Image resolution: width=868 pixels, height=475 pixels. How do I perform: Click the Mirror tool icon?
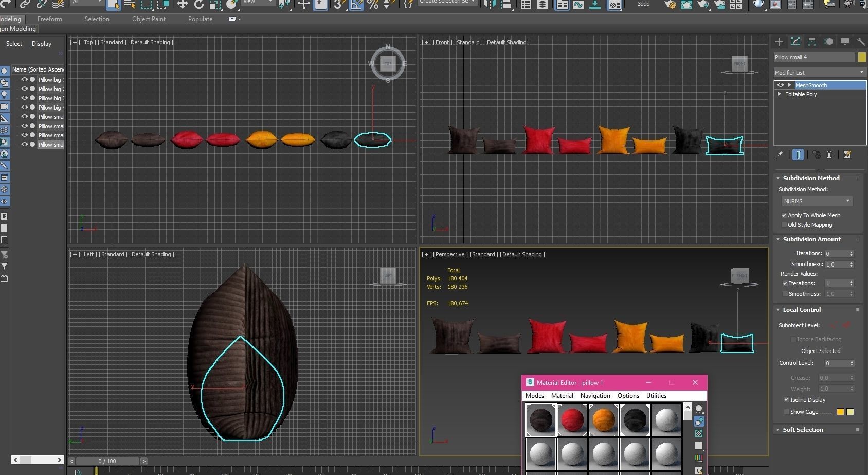click(490, 4)
